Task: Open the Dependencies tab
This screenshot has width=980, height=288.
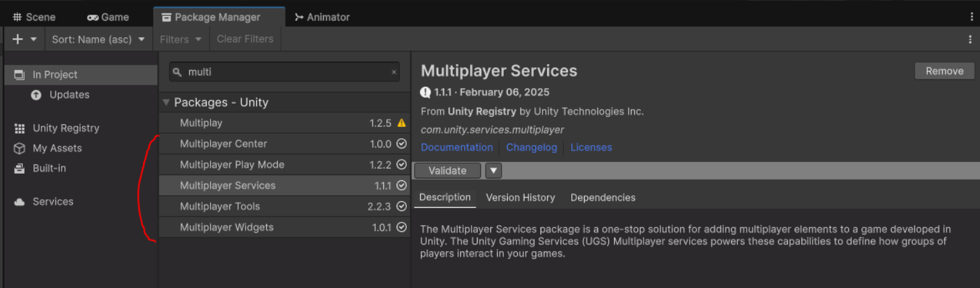Action: [x=603, y=197]
